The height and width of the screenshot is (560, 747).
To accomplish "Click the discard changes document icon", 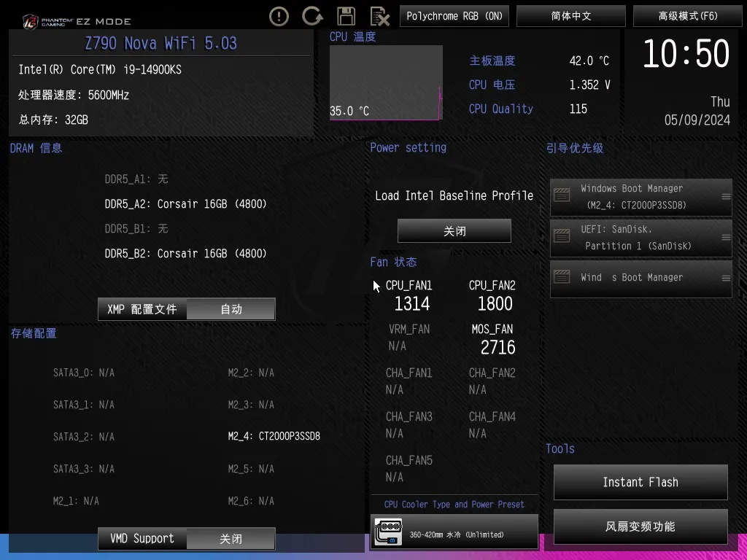I will (x=379, y=17).
